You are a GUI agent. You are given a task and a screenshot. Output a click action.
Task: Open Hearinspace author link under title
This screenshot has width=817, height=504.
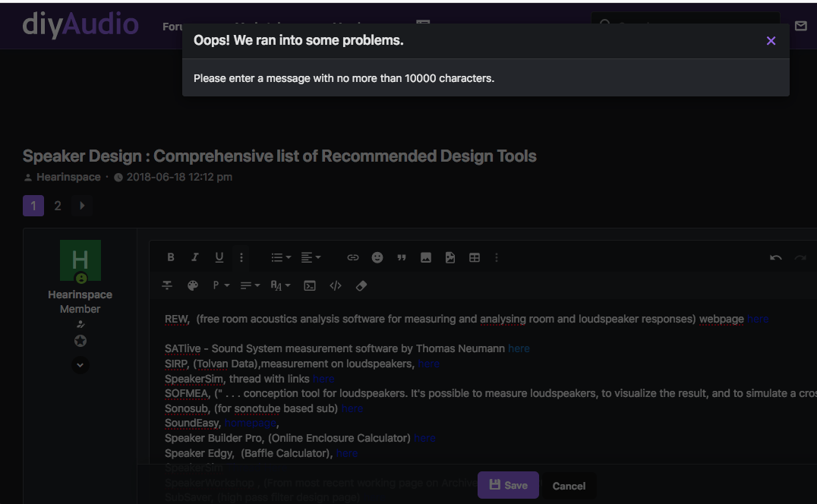pyautogui.click(x=68, y=177)
